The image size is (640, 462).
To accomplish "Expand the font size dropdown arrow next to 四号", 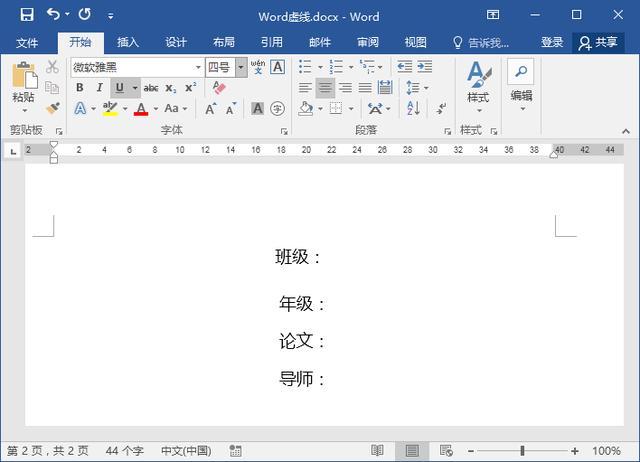I will click(241, 67).
